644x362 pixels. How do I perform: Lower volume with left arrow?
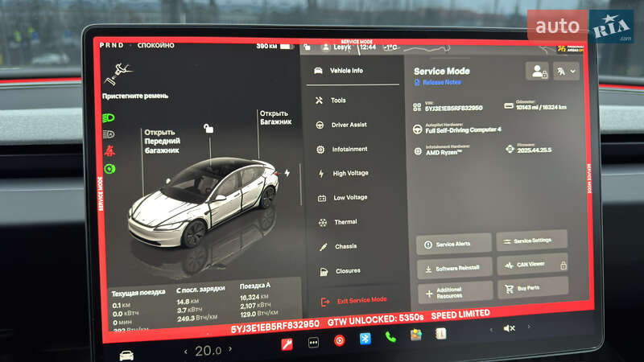(490, 330)
